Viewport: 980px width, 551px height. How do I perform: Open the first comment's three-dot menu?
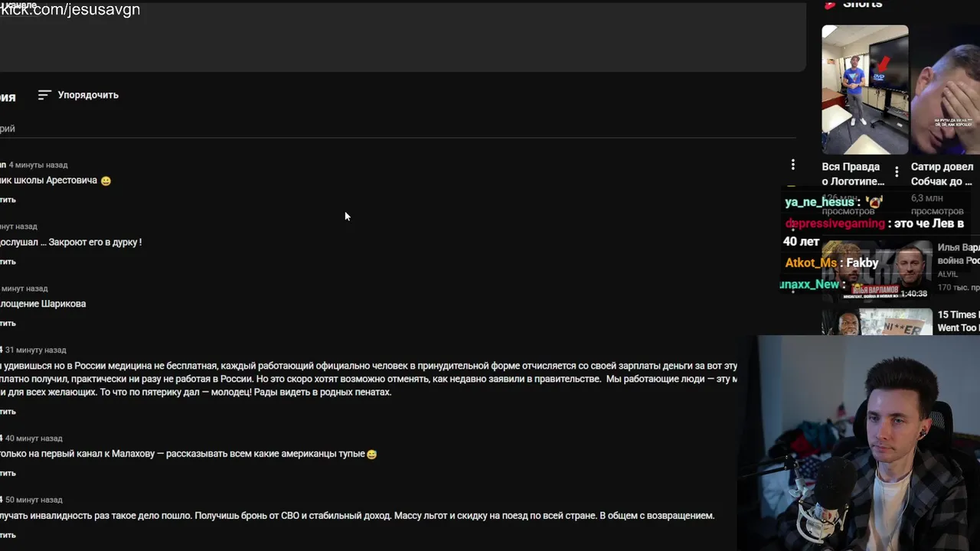tap(793, 165)
